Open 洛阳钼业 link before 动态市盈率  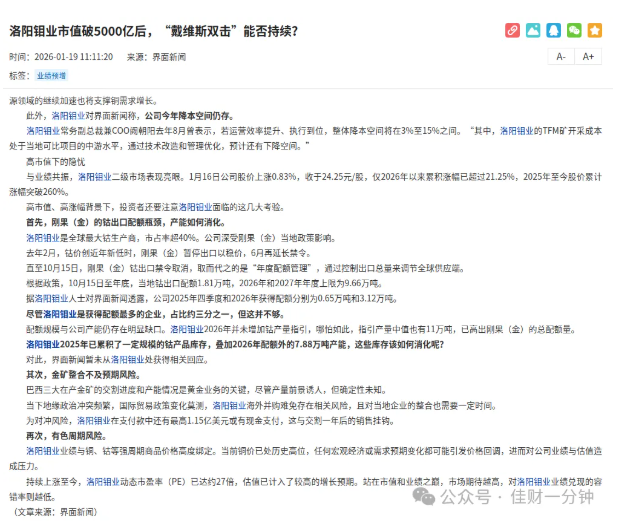[x=103, y=482]
